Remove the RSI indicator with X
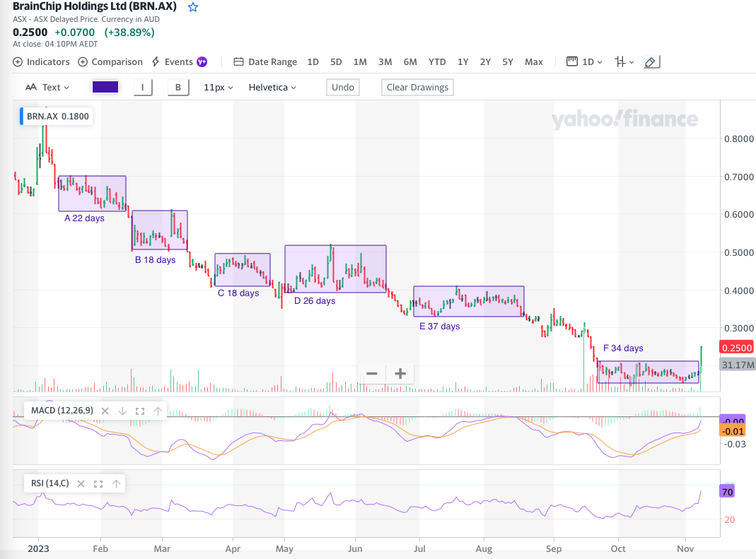Screen dimensions: 756x559 [81, 483]
